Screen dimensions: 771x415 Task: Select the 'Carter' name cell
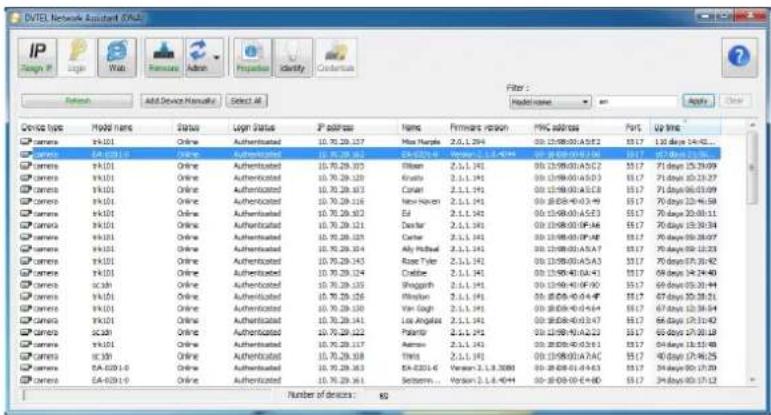click(x=412, y=237)
